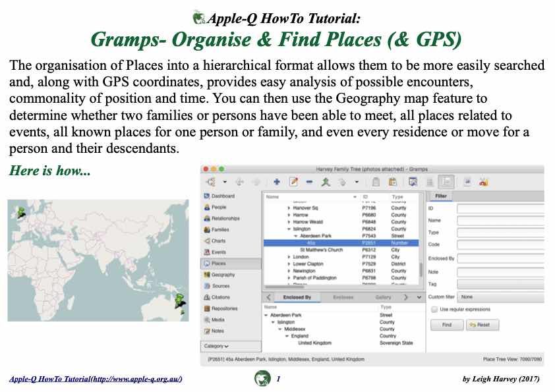Expand the London place row
This screenshot has height=392, width=555.
click(289, 257)
